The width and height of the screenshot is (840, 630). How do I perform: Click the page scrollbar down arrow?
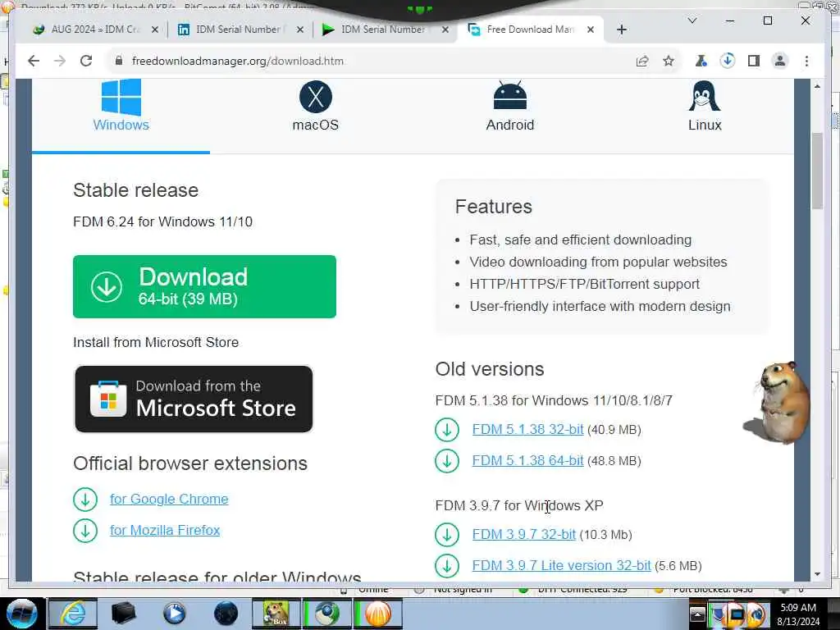[x=817, y=574]
